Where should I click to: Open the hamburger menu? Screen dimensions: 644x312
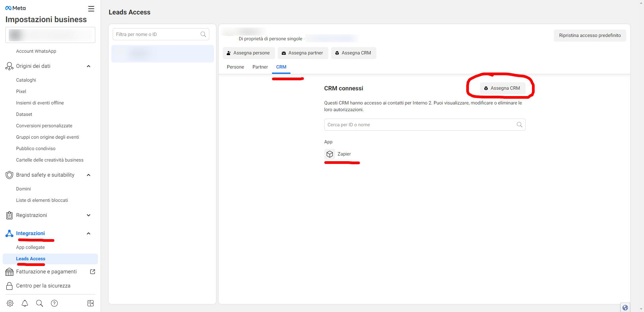click(91, 9)
